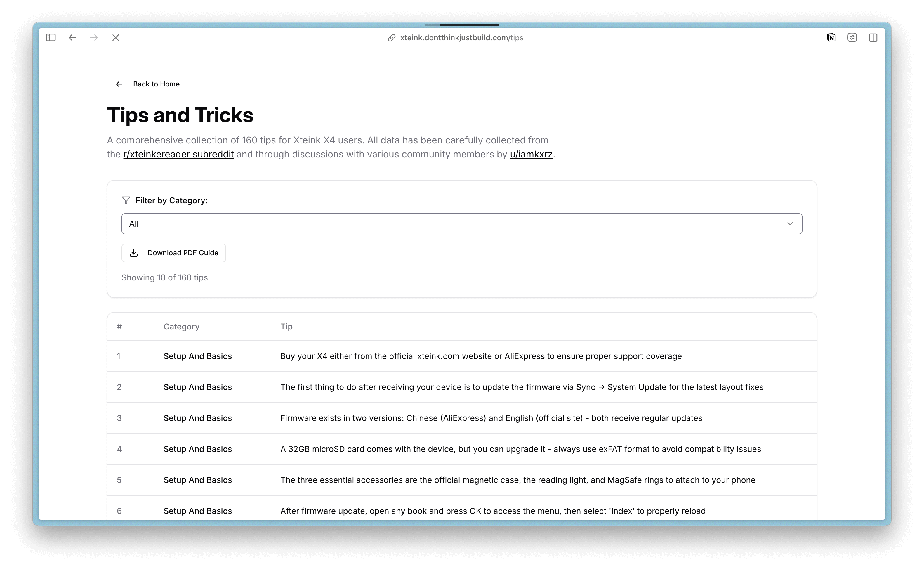Go back using the browser back arrow
924x569 pixels.
(72, 38)
